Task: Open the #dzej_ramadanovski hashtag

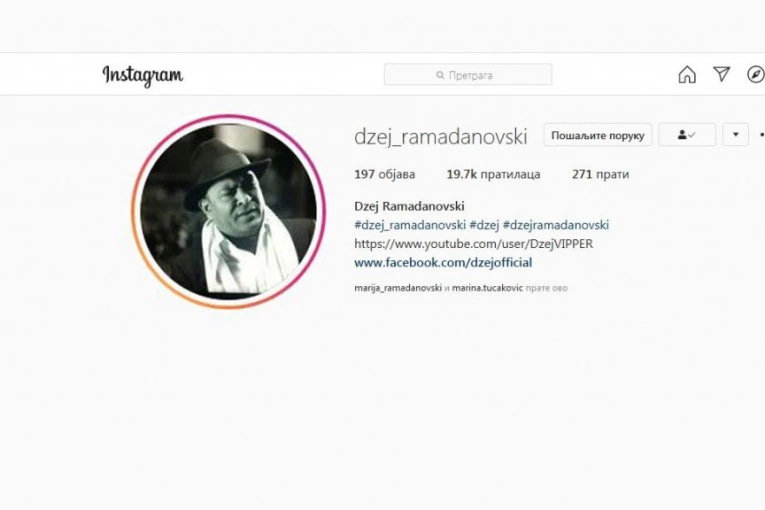Action: (x=410, y=225)
